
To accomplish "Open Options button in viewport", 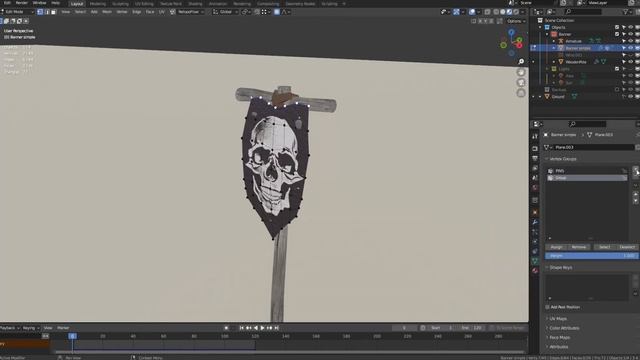I will tap(516, 21).
